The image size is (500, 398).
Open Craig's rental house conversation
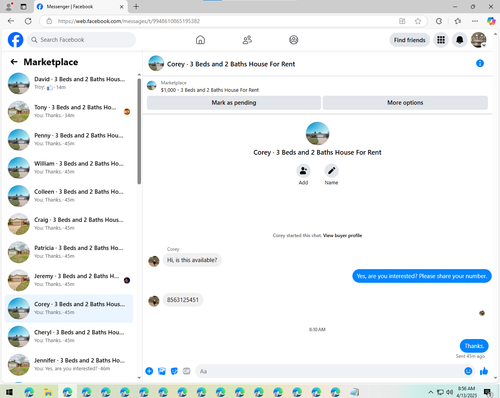pyautogui.click(x=69, y=224)
